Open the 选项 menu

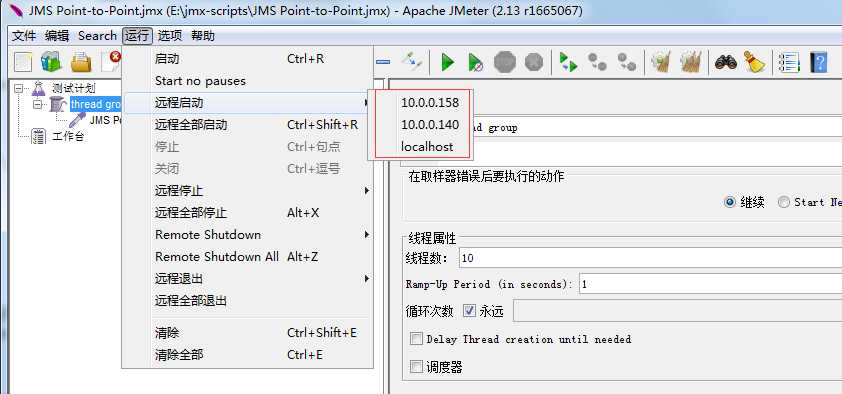[x=170, y=36]
